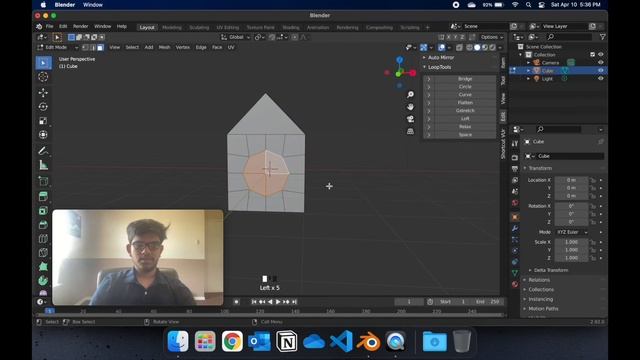Switch perspective/orthographic grid icon
Image resolution: width=640 pixels, height=360 pixels.
pyautogui.click(x=410, y=131)
